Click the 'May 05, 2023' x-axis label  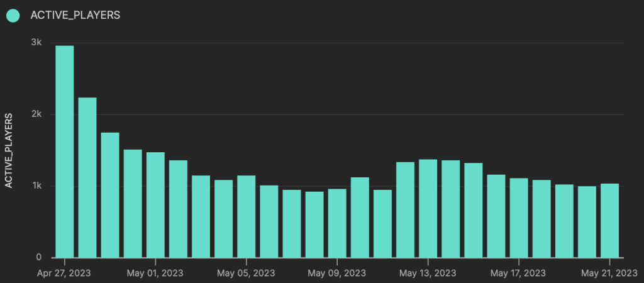(x=246, y=273)
